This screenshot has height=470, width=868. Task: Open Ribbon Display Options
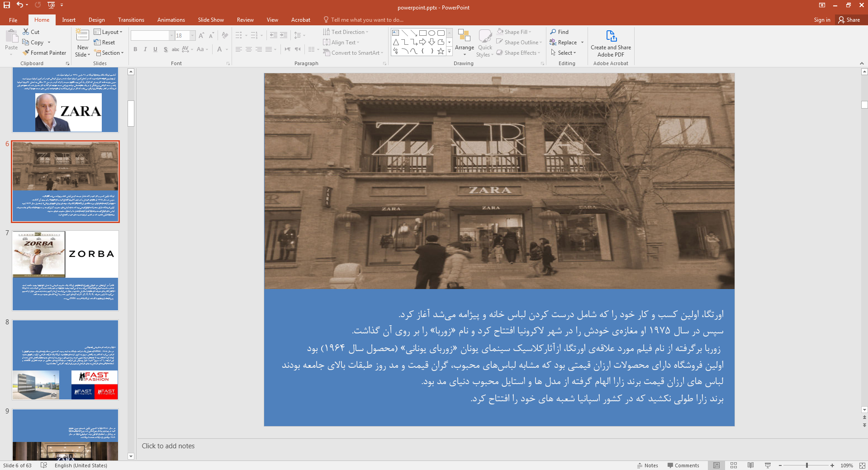822,5
